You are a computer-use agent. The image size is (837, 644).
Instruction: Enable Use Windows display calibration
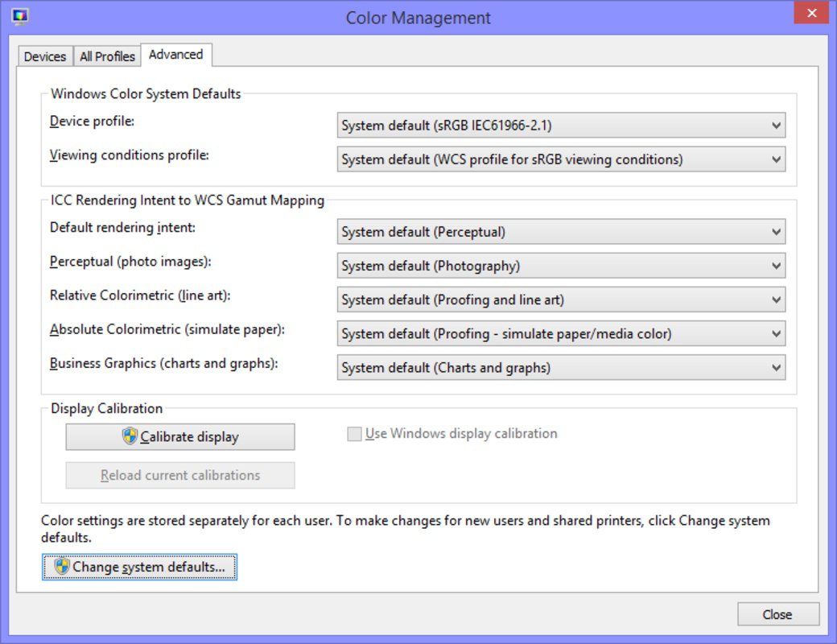(x=353, y=433)
